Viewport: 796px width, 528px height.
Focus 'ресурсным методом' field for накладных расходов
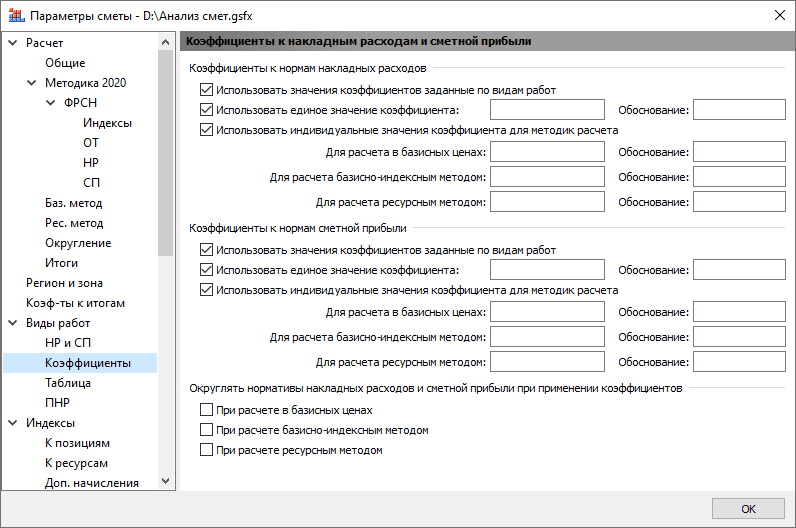547,202
